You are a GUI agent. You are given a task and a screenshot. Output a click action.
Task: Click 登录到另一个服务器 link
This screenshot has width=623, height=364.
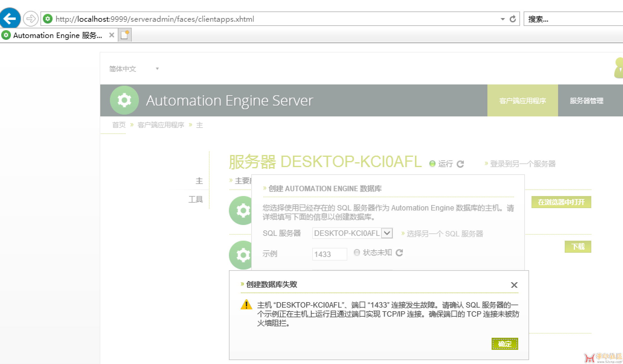pos(523,163)
